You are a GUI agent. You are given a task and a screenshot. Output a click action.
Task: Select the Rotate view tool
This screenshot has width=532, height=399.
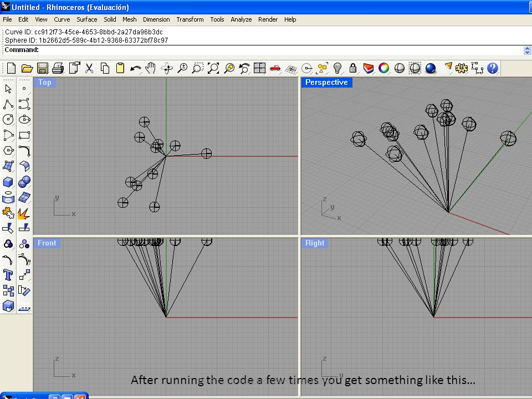point(167,68)
